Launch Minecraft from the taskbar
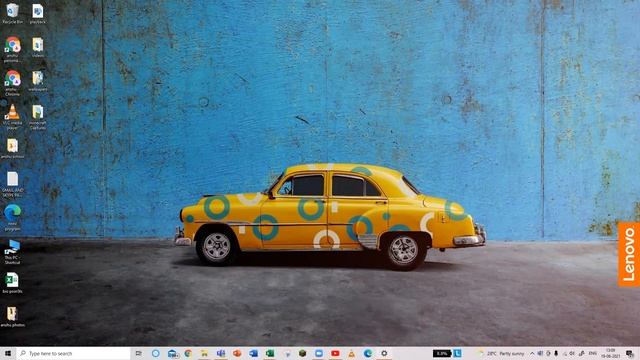This screenshot has width=640, height=360. click(302, 353)
